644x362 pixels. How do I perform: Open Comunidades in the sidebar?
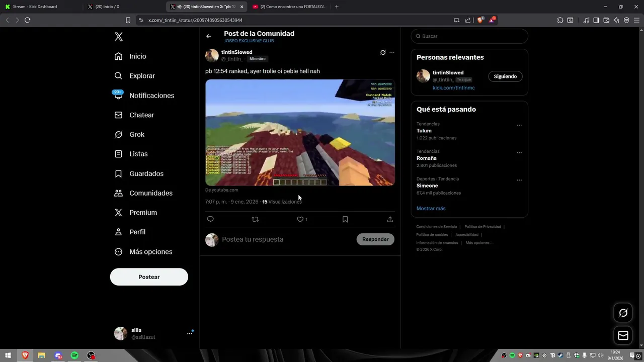[x=143, y=193]
